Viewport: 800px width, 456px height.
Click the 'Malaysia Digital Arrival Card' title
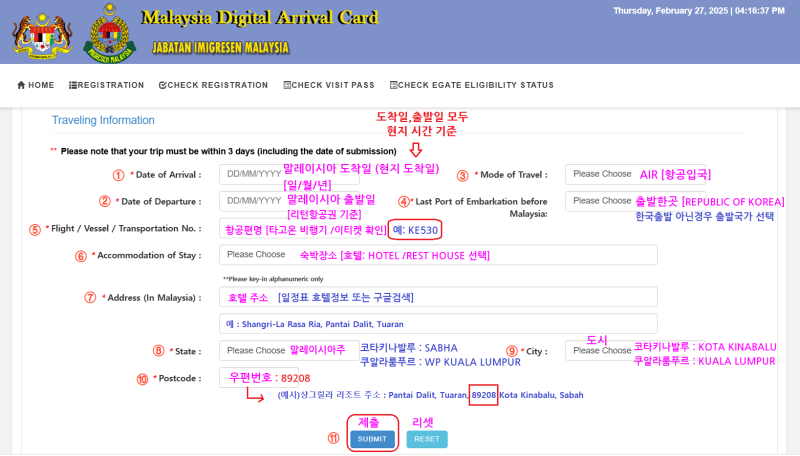(x=260, y=17)
